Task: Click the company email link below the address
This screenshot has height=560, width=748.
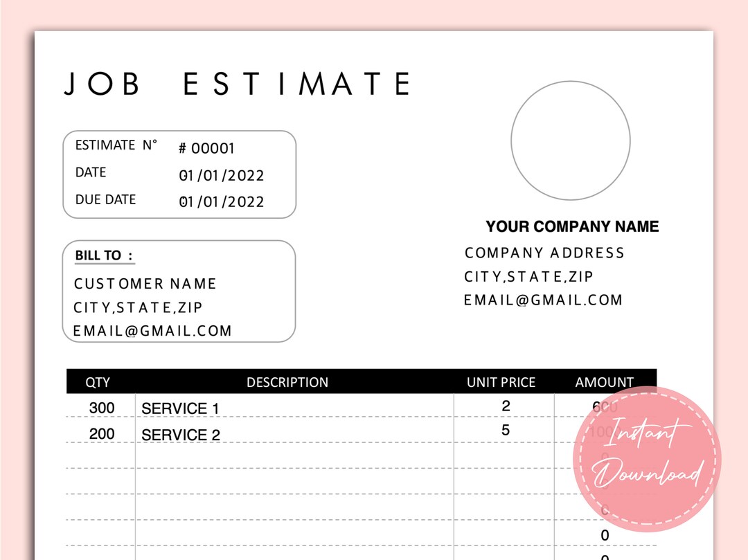Action: 542,300
